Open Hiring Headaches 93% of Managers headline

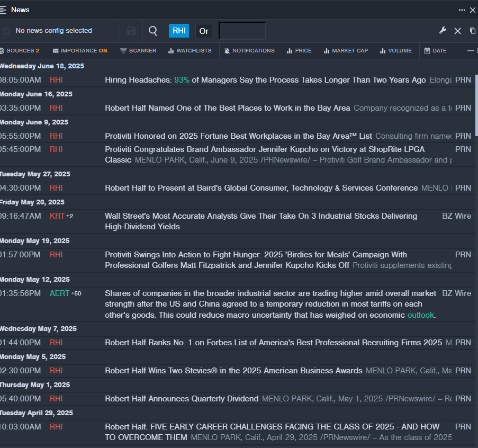[265, 80]
